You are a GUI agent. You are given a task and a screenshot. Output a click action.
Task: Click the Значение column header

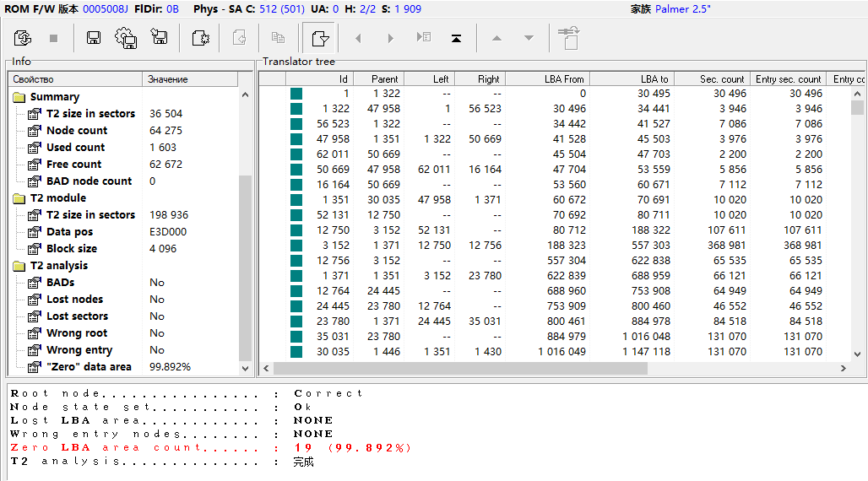pos(190,79)
